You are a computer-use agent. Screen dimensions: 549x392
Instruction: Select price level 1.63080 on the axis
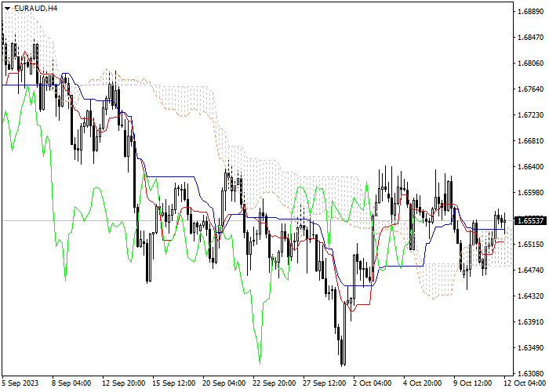[x=530, y=374]
